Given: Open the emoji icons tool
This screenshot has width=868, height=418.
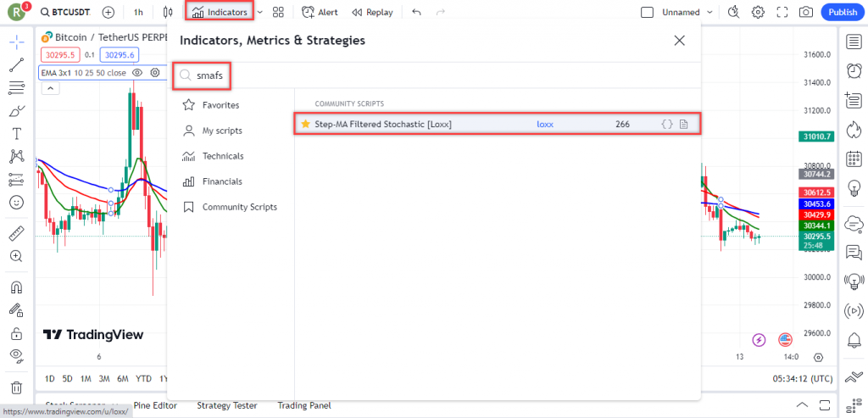Looking at the screenshot, I should (17, 203).
